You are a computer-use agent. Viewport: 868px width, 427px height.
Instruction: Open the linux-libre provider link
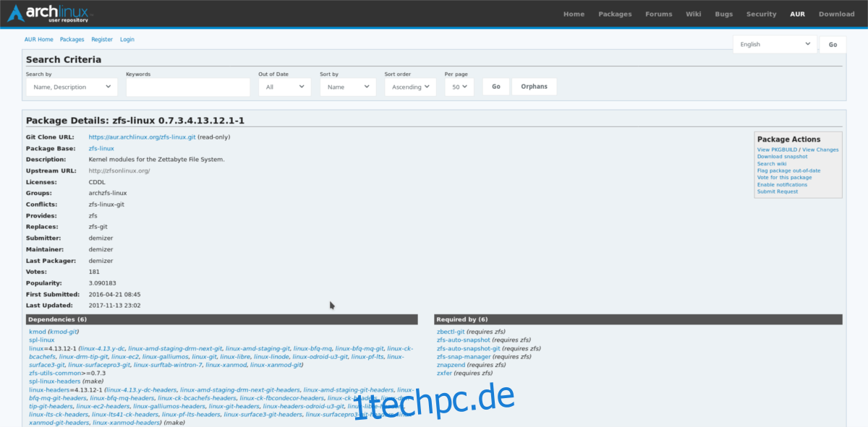point(235,357)
